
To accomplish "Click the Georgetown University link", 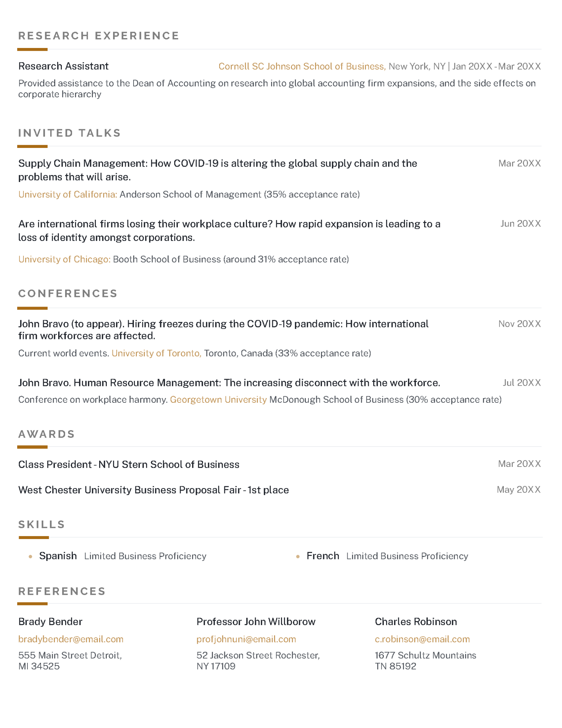I will (x=218, y=400).
